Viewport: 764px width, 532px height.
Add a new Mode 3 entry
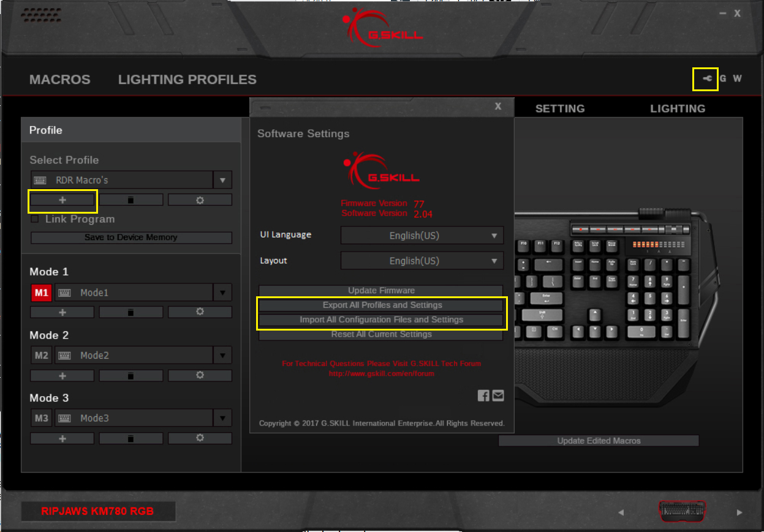pyautogui.click(x=62, y=438)
